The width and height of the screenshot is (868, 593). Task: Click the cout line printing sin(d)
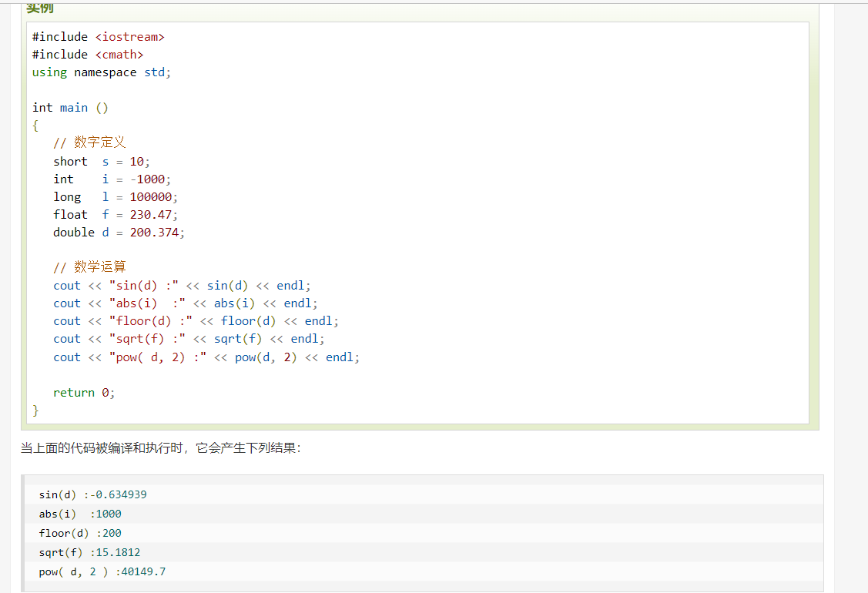(182, 286)
